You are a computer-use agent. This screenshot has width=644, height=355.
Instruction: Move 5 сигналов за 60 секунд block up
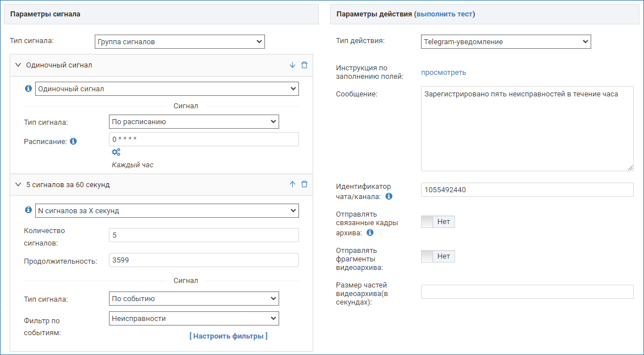point(293,184)
